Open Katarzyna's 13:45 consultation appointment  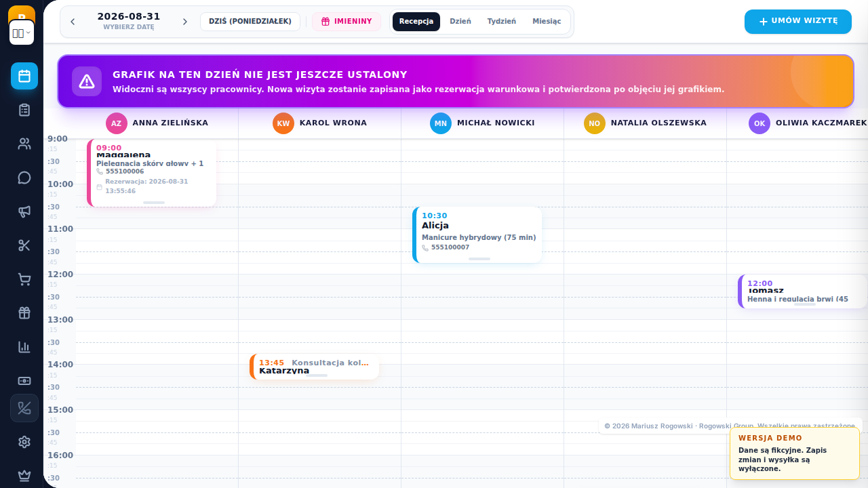click(x=315, y=367)
